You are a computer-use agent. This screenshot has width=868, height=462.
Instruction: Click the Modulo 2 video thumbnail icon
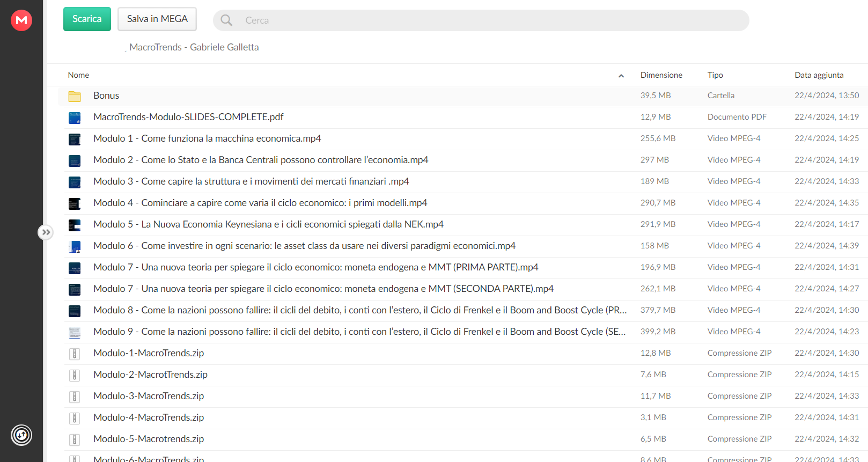coord(75,160)
